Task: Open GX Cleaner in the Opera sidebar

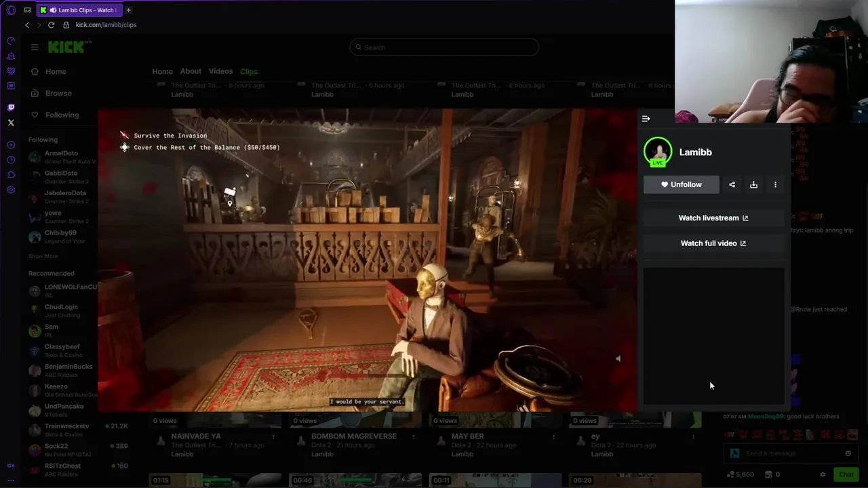Action: click(x=11, y=56)
